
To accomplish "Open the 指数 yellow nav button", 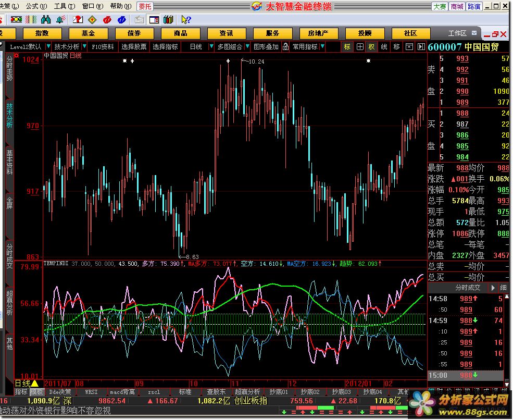I will click(42, 33).
